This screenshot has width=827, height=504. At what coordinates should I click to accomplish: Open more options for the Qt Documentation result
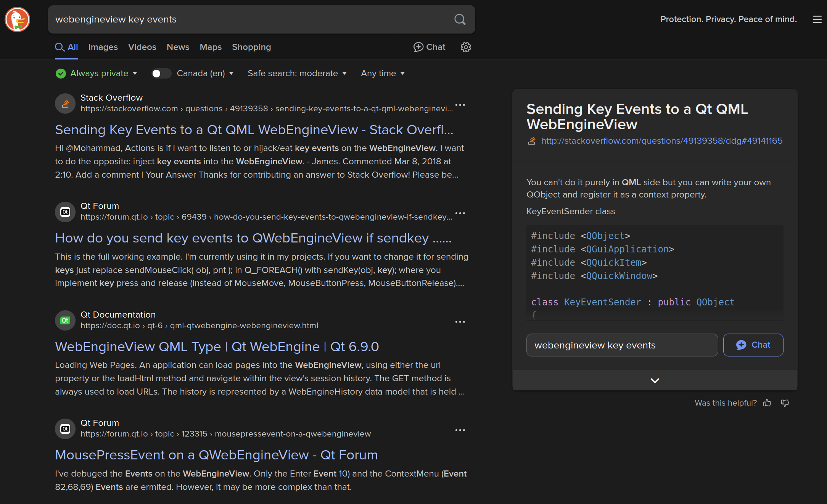pyautogui.click(x=460, y=322)
